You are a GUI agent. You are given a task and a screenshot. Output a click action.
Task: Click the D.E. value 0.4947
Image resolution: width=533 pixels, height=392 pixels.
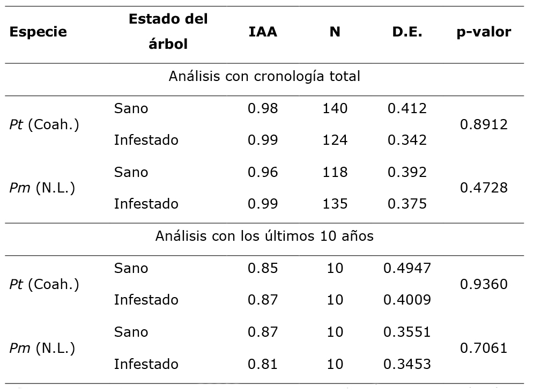pos(407,268)
